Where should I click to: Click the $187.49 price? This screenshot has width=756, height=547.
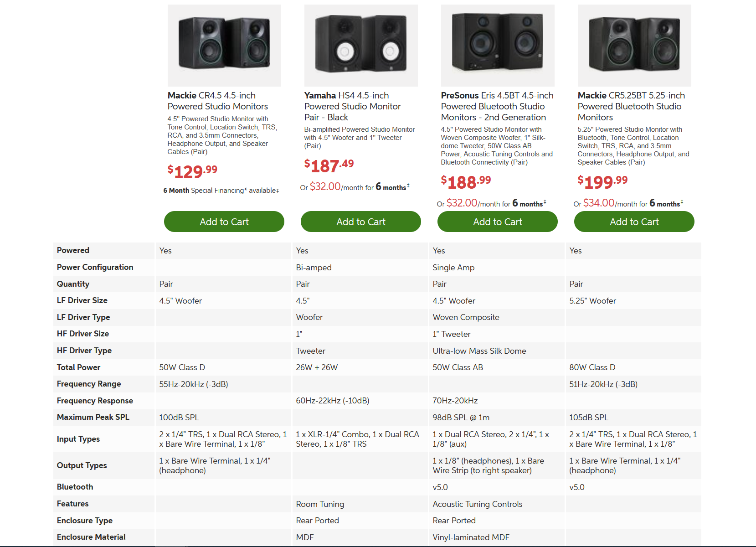click(x=329, y=165)
